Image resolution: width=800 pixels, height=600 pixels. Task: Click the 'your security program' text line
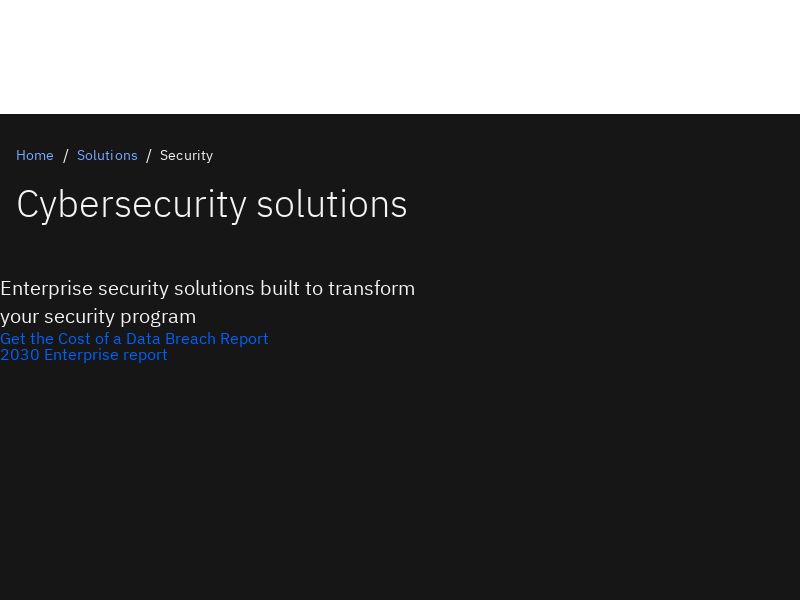[x=98, y=316]
